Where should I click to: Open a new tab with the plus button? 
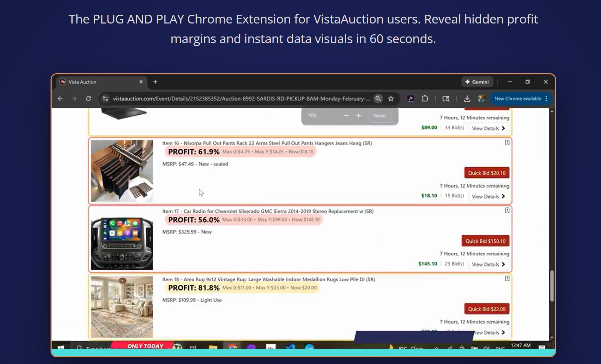click(155, 82)
